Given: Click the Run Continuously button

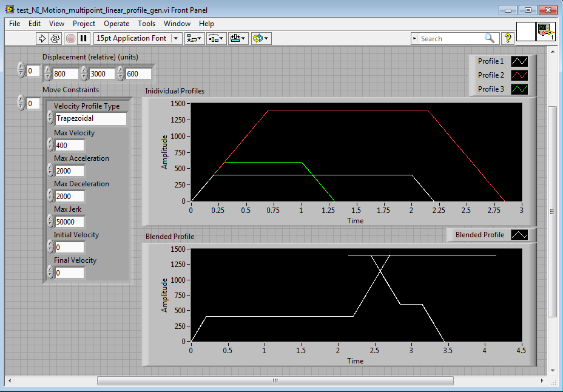Looking at the screenshot, I should 55,38.
